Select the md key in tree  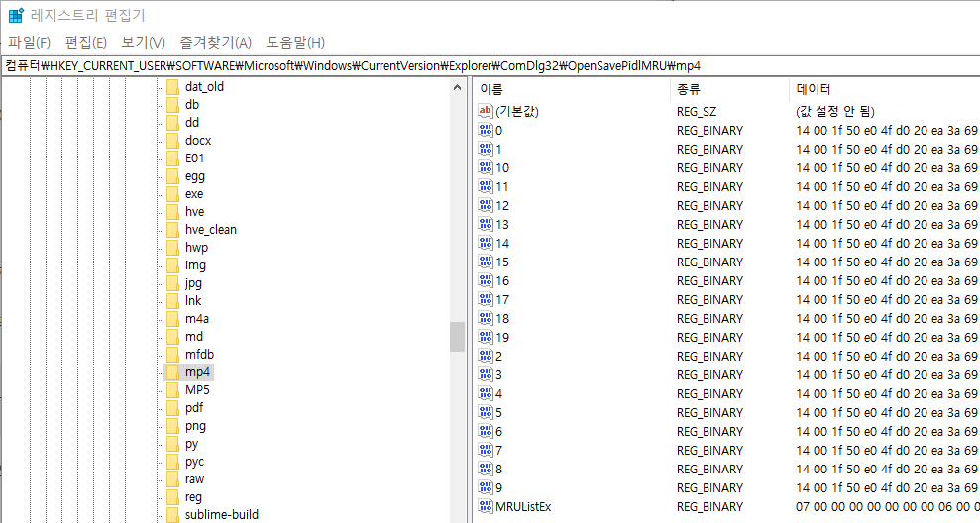point(194,336)
